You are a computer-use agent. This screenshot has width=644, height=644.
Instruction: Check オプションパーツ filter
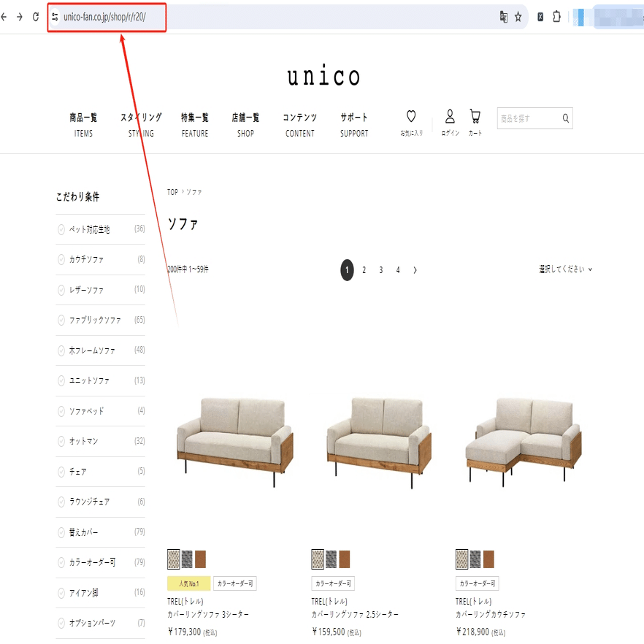(x=61, y=623)
